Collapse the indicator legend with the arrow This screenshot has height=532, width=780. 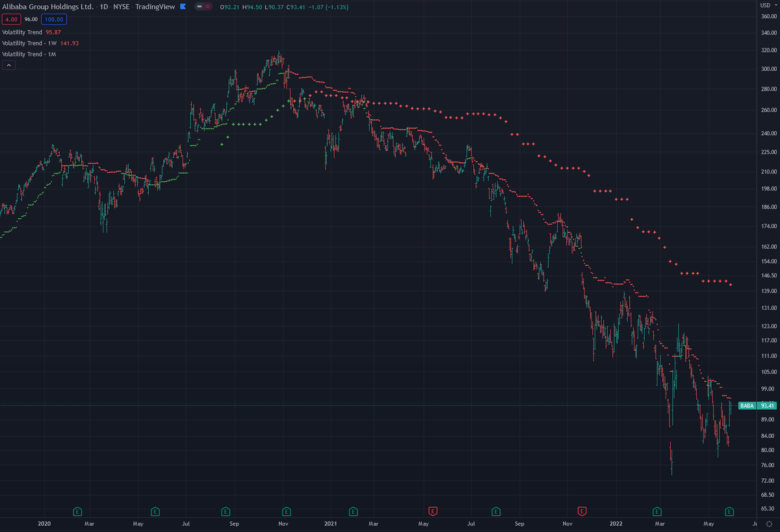coord(8,65)
